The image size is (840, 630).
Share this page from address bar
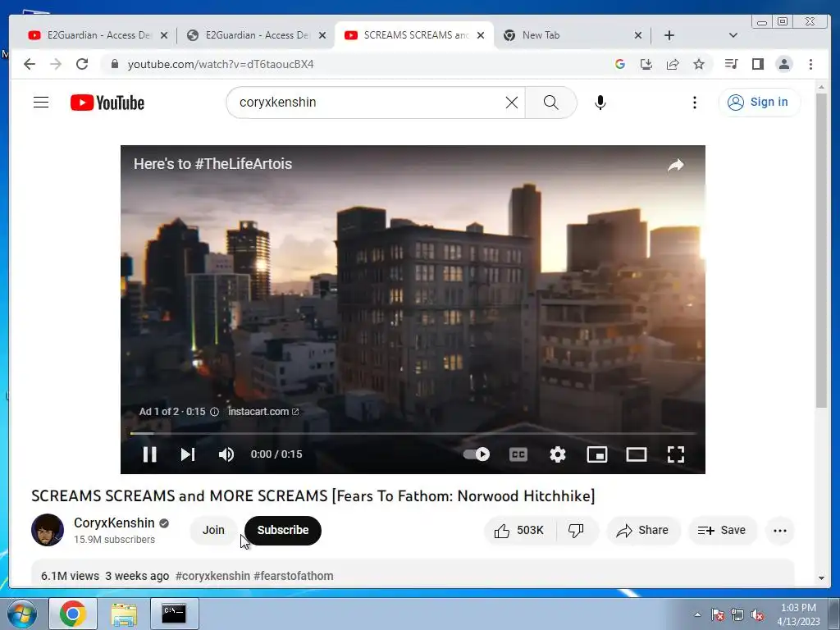pyautogui.click(x=673, y=64)
